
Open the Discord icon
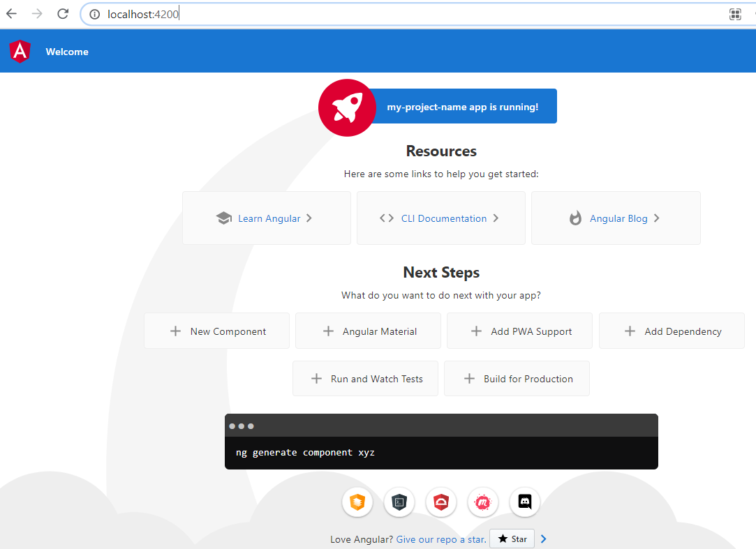pos(524,502)
